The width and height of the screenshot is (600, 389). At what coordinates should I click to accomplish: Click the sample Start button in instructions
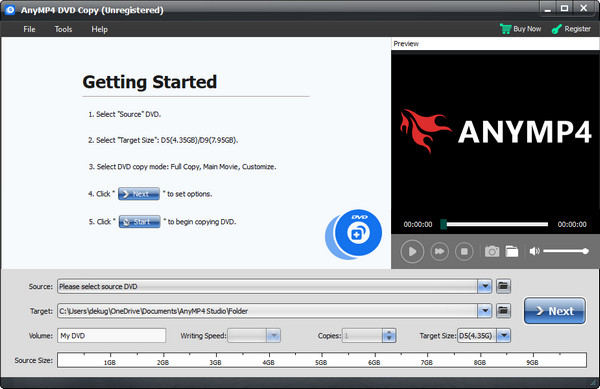click(139, 221)
